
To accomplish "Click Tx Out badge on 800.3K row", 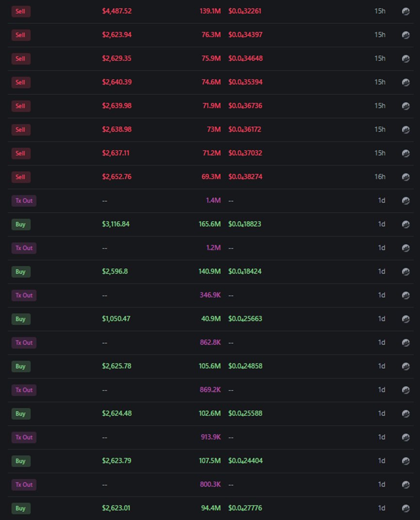I will [x=24, y=485].
